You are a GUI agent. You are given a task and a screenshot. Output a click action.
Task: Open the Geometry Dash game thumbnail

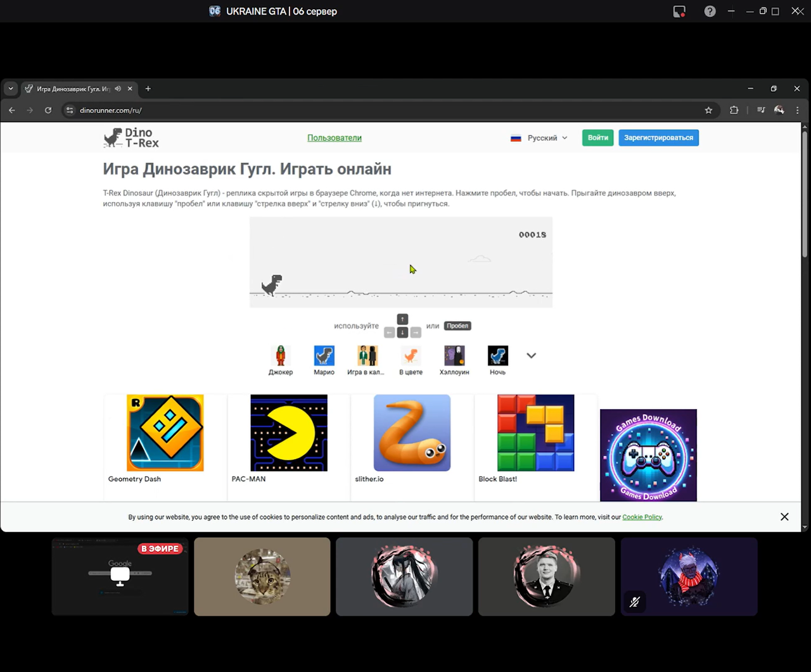coord(165,433)
